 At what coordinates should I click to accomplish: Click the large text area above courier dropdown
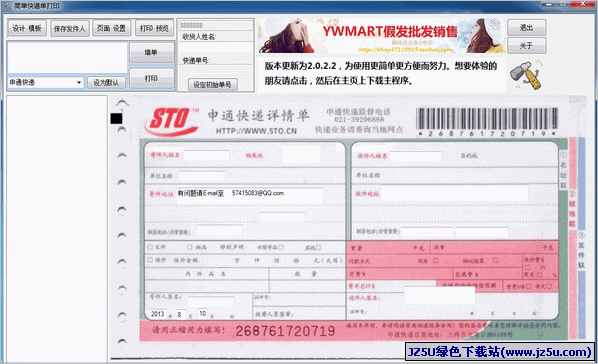click(x=68, y=58)
